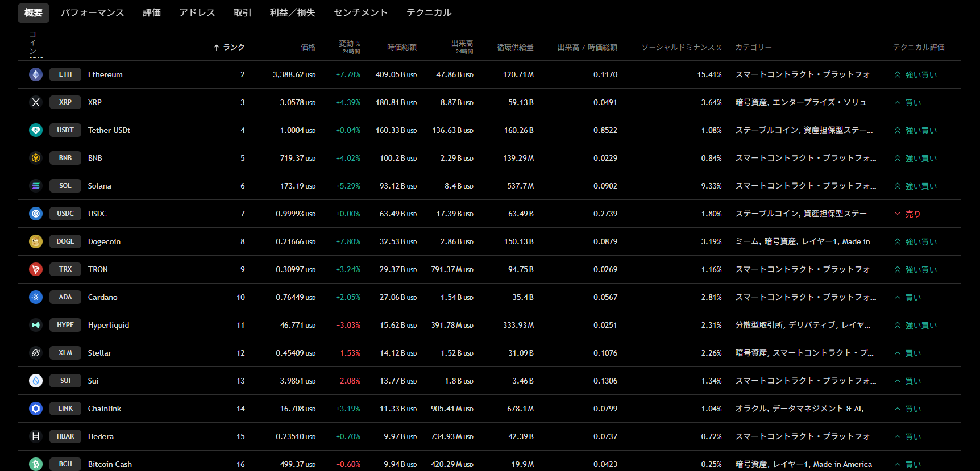This screenshot has width=980, height=471.
Task: Click Sui's circulating supply 3.46 B
Action: (x=523, y=381)
